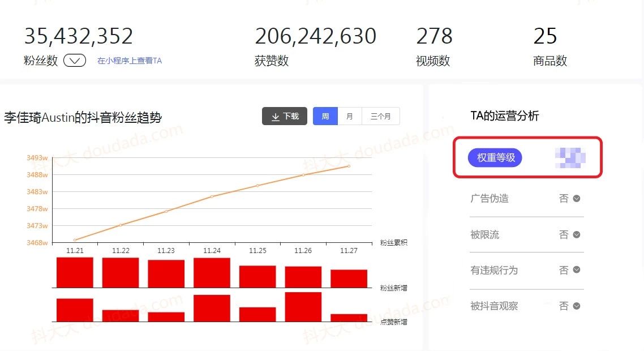The image size is (644, 351).
Task: Expand the 广告伪造 status chevron
Action: pos(577,199)
